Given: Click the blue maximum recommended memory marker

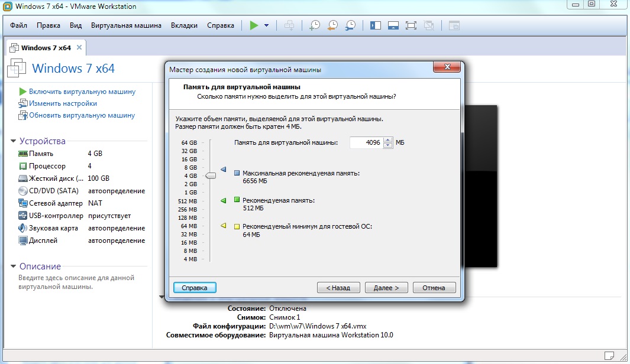Looking at the screenshot, I should point(224,170).
